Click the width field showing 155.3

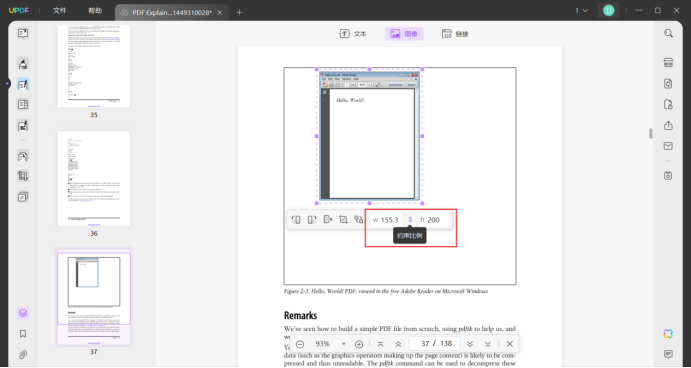click(386, 219)
